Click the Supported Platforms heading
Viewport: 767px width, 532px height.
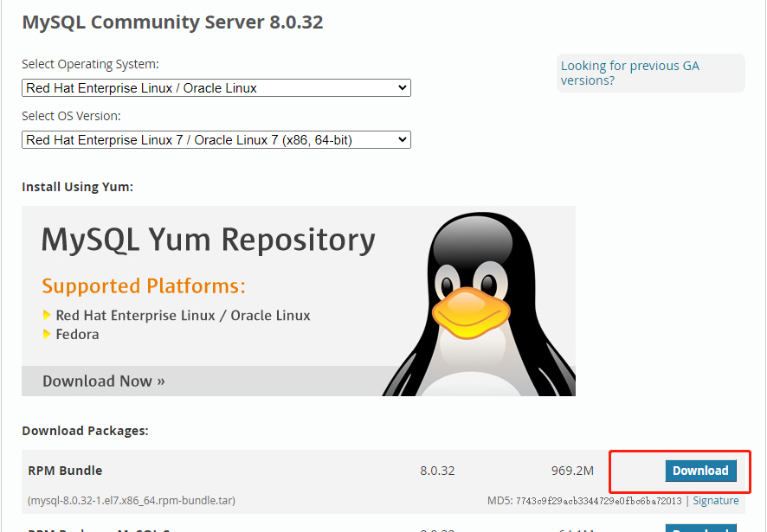click(144, 286)
